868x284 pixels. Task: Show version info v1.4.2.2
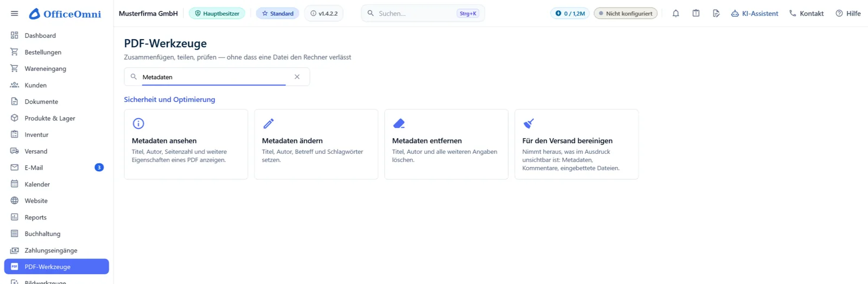pos(324,14)
